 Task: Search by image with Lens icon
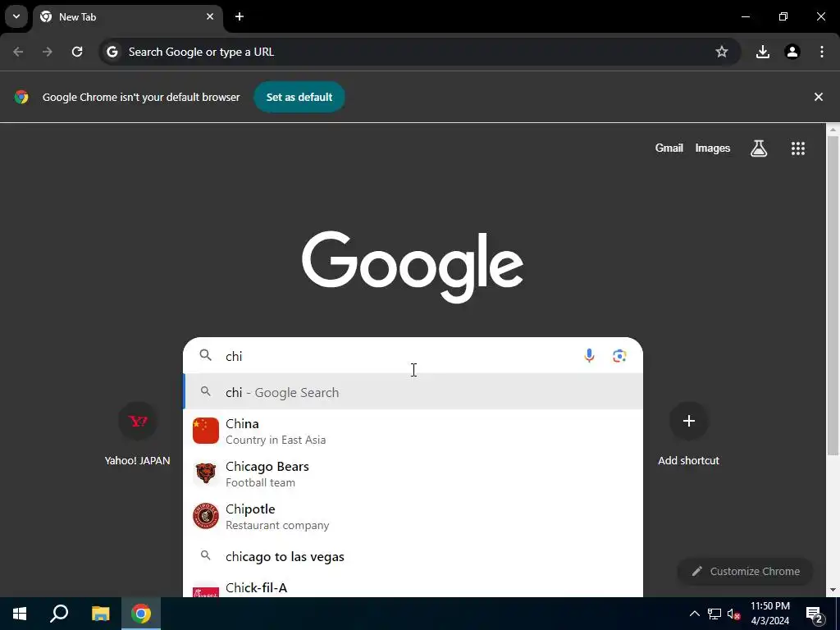pyautogui.click(x=620, y=356)
